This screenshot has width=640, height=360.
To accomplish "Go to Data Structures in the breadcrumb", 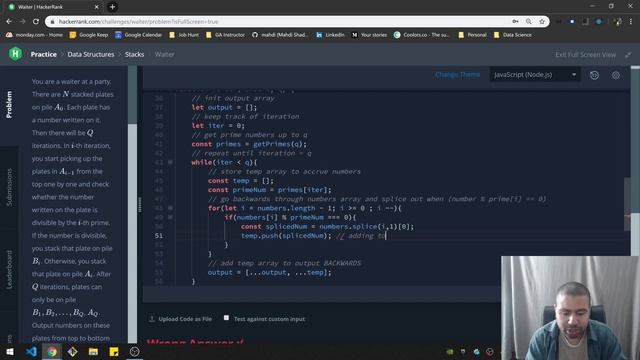I will [91, 54].
